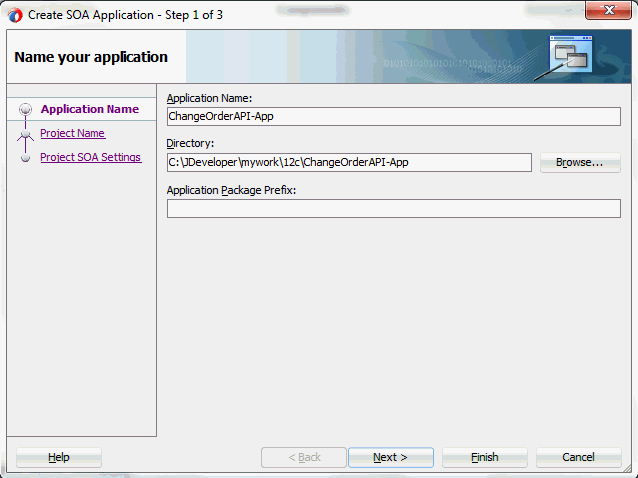Browse for application directory
This screenshot has height=478, width=638.
580,162
